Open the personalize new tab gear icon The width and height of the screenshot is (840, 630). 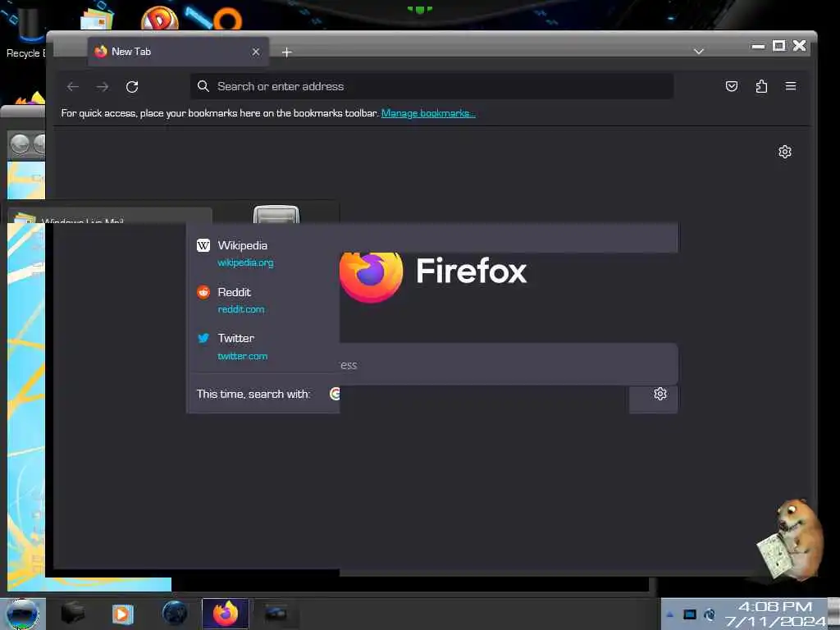click(x=785, y=152)
